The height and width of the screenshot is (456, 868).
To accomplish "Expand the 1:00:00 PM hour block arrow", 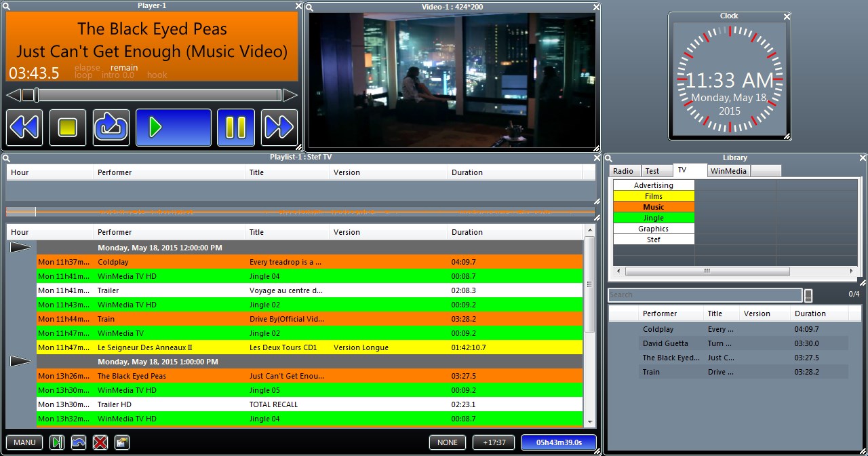I will click(x=21, y=362).
